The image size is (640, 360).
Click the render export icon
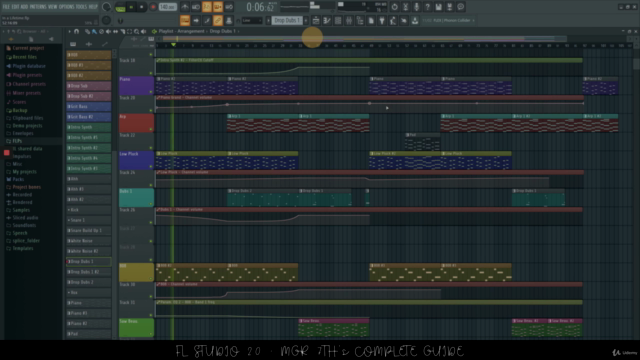coord(449,7)
